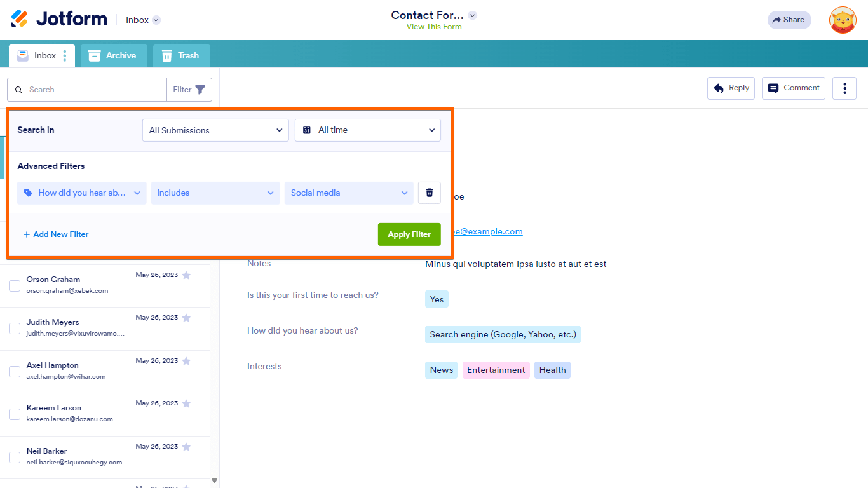The width and height of the screenshot is (868, 488).
Task: Select the checkbox next to Kareem Larson
Action: [14, 414]
